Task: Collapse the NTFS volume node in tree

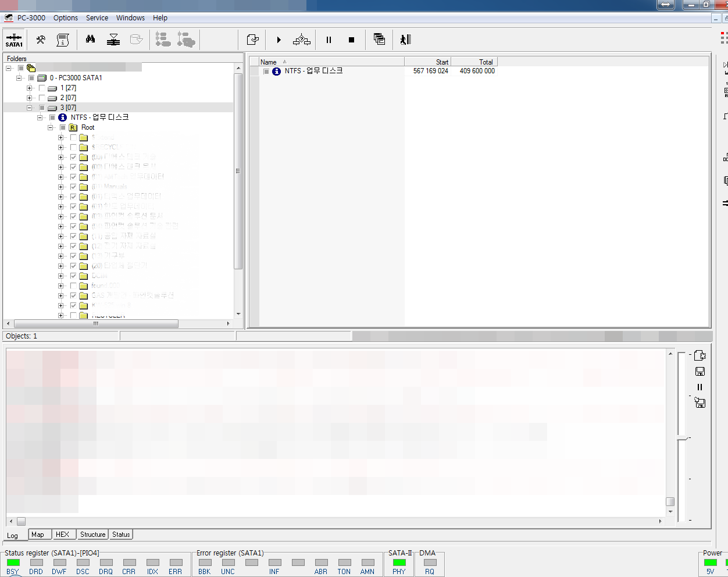Action: pos(40,117)
